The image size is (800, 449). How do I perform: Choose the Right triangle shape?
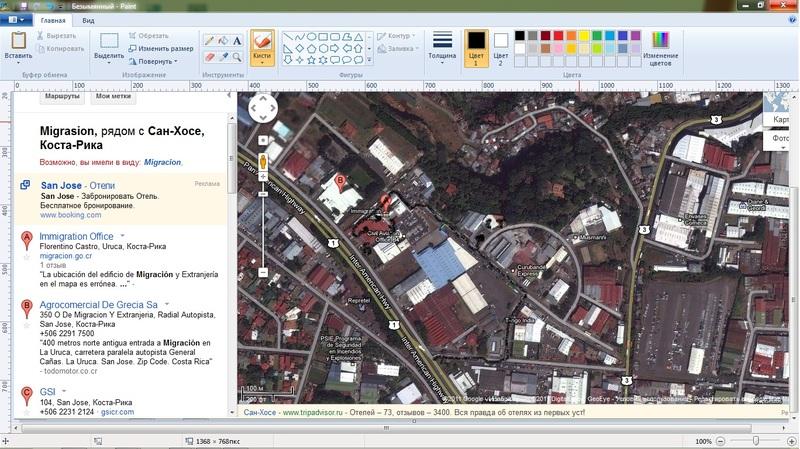[288, 48]
